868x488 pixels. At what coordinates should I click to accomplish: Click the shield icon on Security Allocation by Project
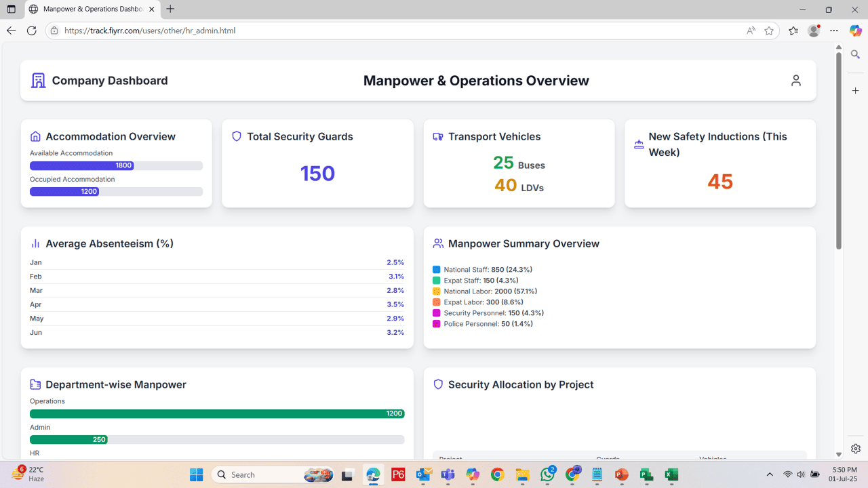437,384
